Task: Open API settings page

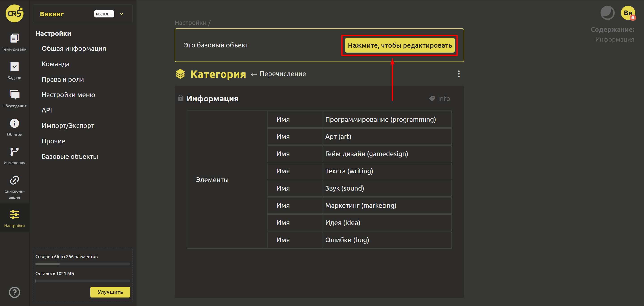Action: click(x=47, y=110)
